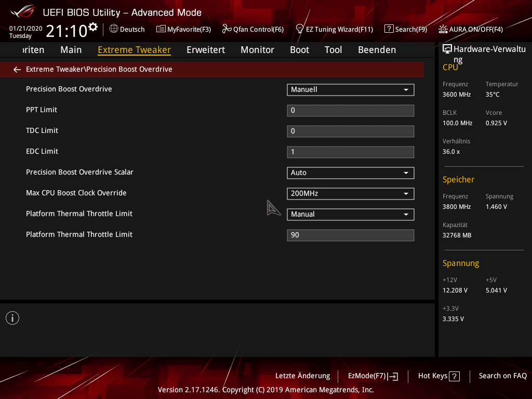Switch to the Monitor tab
This screenshot has width=532, height=399.
click(258, 50)
